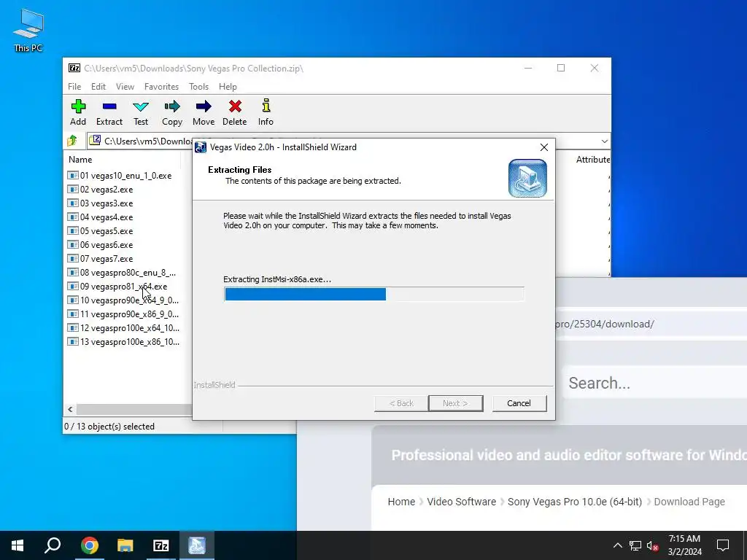
Task: Click the disabled Back button in wizard
Action: coord(401,403)
